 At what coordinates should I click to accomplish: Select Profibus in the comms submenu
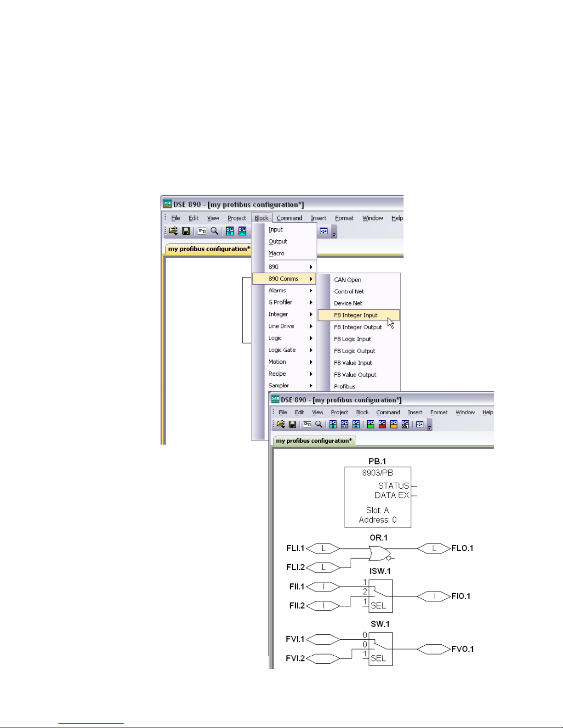[359, 387]
